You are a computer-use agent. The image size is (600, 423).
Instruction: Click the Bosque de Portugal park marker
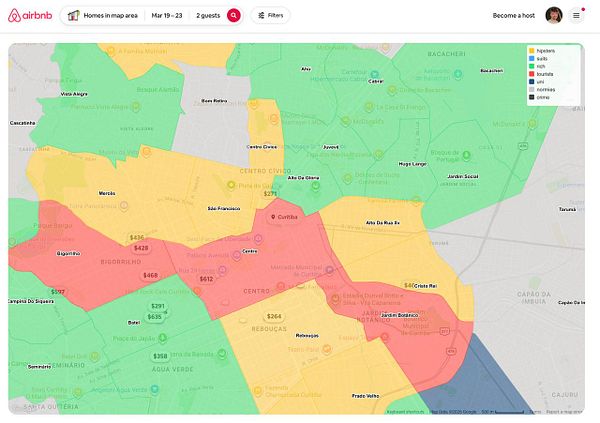pos(466,155)
